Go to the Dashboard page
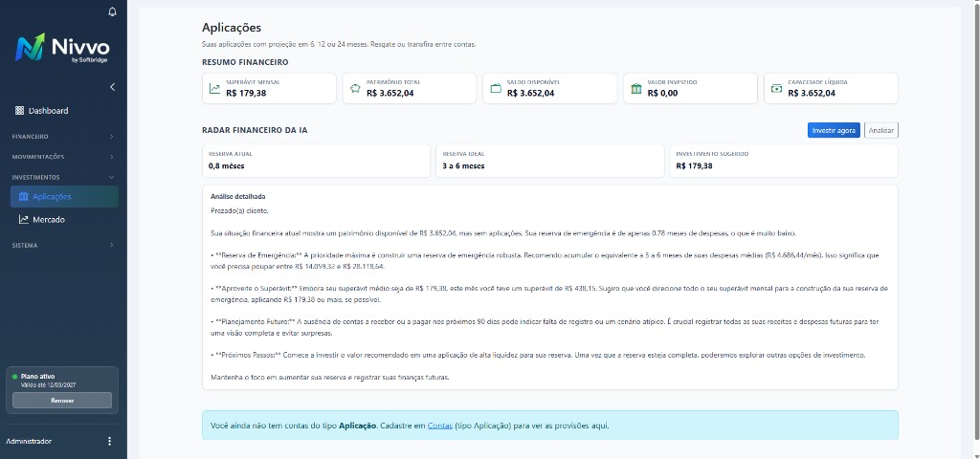The image size is (980, 459). tap(63, 111)
